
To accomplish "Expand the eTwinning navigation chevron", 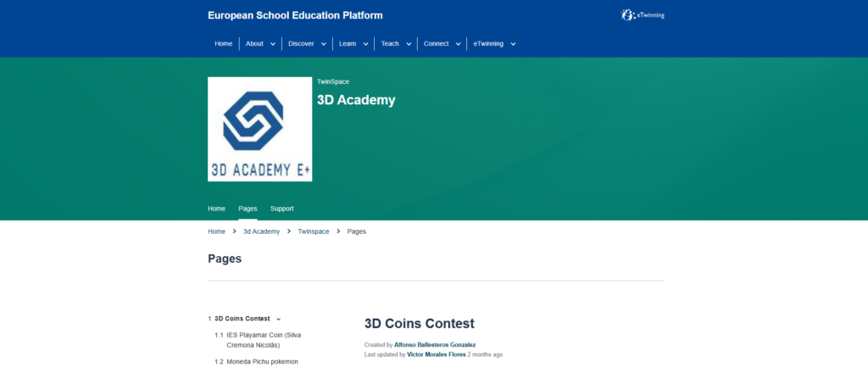I will tap(513, 44).
